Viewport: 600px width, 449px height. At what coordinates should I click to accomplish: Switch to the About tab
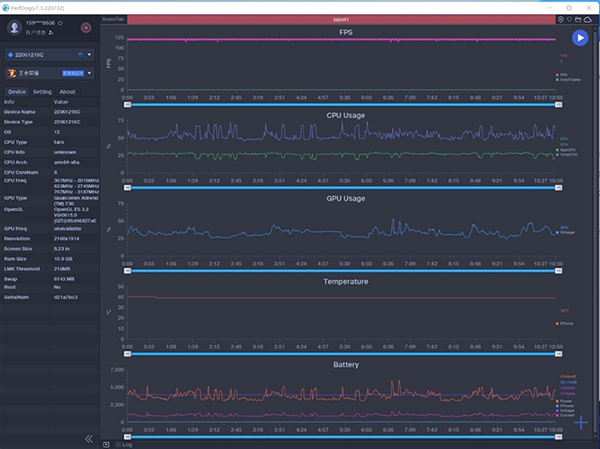(x=67, y=91)
